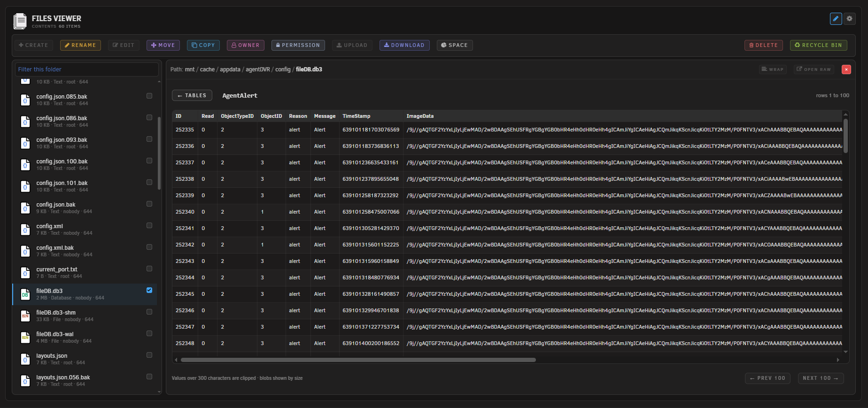Navigate to cache in the path
868x408 pixels.
(x=207, y=69)
